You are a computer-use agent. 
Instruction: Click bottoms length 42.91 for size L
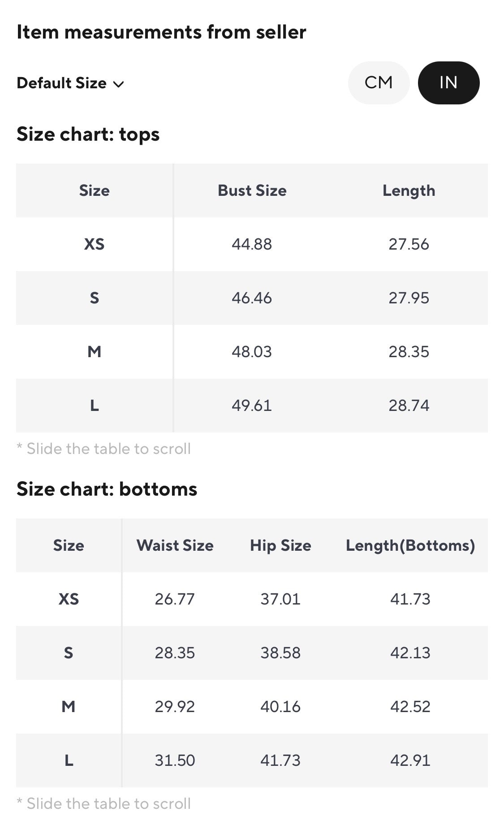coord(410,760)
